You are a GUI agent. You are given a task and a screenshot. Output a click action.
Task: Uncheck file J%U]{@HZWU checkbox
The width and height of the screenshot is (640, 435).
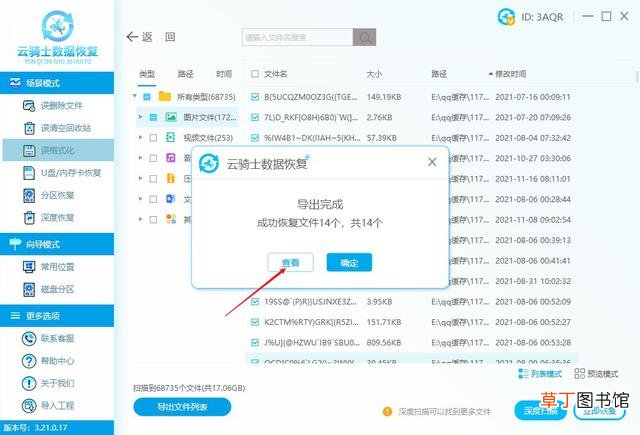[255, 342]
